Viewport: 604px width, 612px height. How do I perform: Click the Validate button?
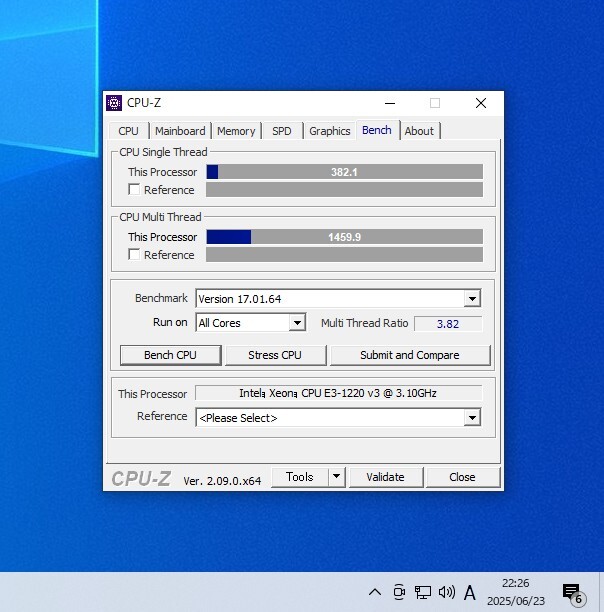tap(385, 477)
